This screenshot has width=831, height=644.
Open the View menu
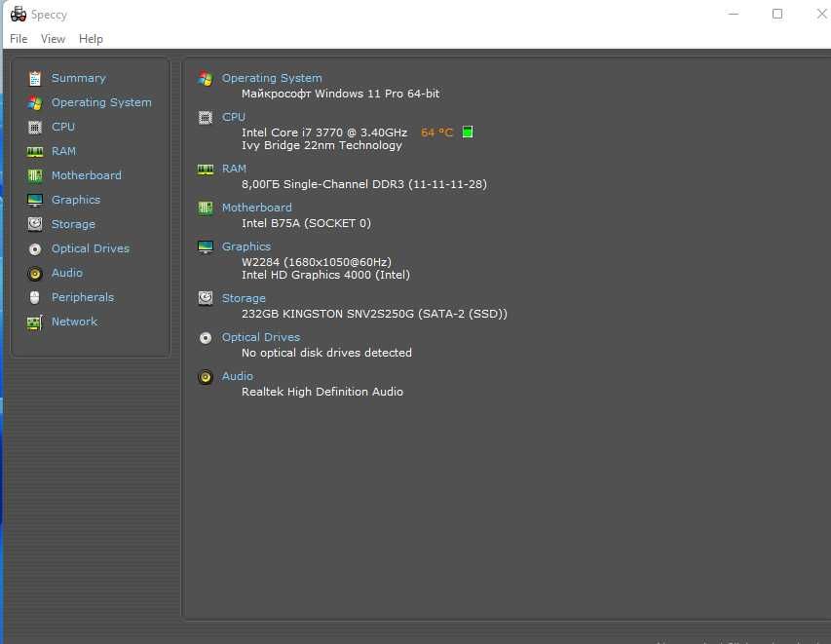(53, 39)
